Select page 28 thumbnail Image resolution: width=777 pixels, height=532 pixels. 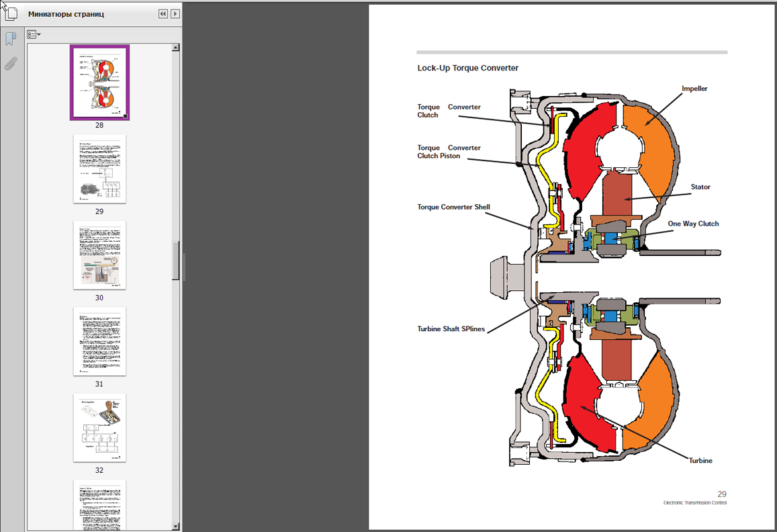(x=99, y=83)
